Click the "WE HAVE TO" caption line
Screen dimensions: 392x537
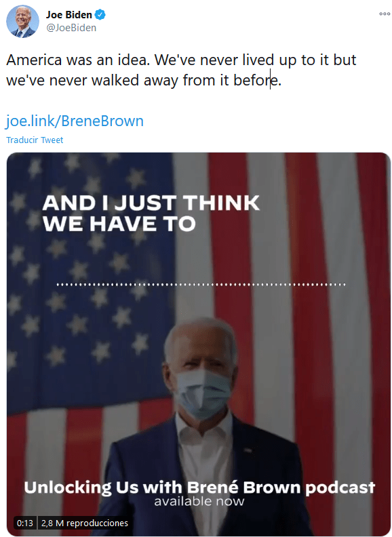[119, 224]
